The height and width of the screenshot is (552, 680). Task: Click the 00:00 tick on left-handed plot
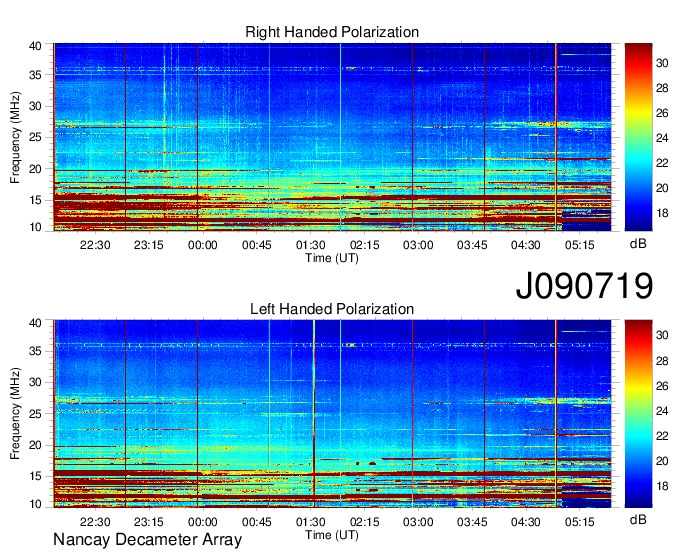[x=203, y=522]
